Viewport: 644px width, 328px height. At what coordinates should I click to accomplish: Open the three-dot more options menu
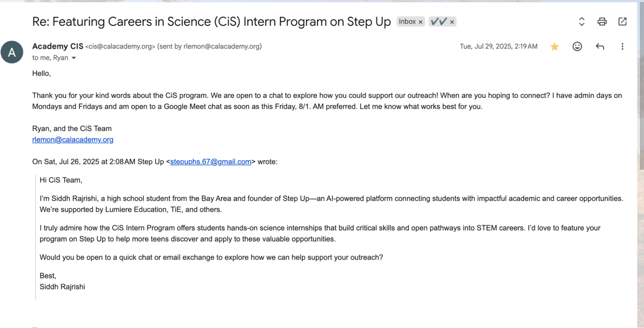point(622,46)
